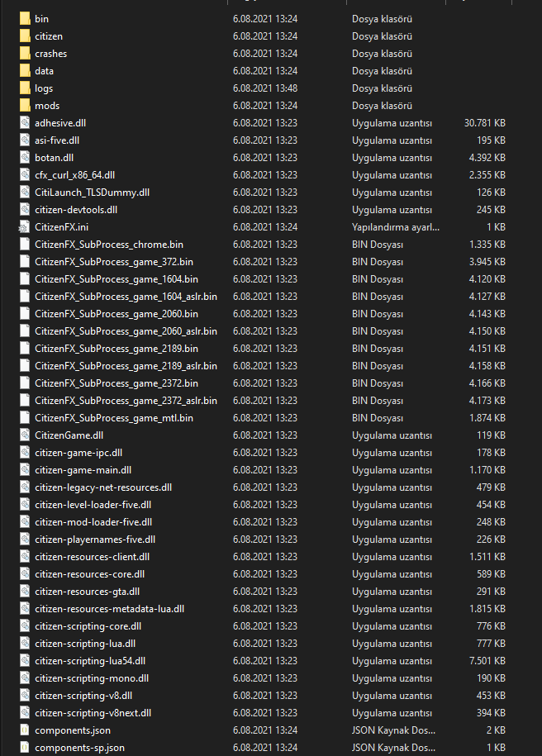The width and height of the screenshot is (542, 756).
Task: Select the file name CitizenFX_SubProcess_game_1604_aslr.bin
Action: pos(126,297)
